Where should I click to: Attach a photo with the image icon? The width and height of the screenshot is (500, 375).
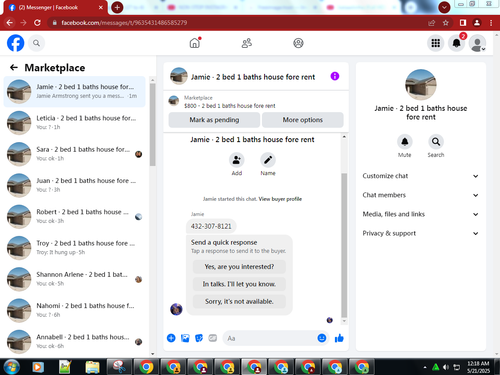point(185,338)
